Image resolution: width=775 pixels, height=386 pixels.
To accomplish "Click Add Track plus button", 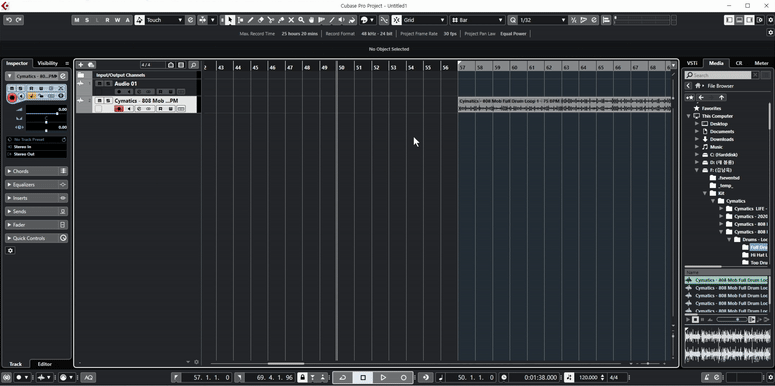I will pos(81,65).
